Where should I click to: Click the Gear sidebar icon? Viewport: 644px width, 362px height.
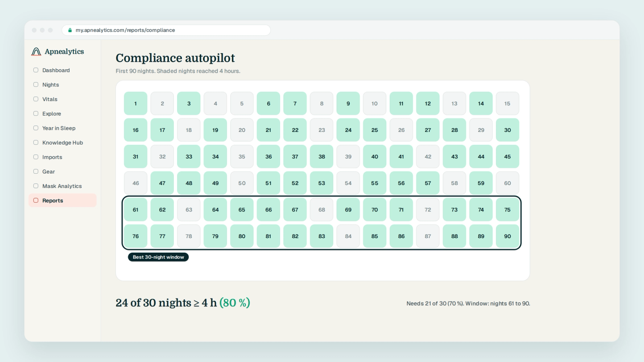tap(36, 171)
